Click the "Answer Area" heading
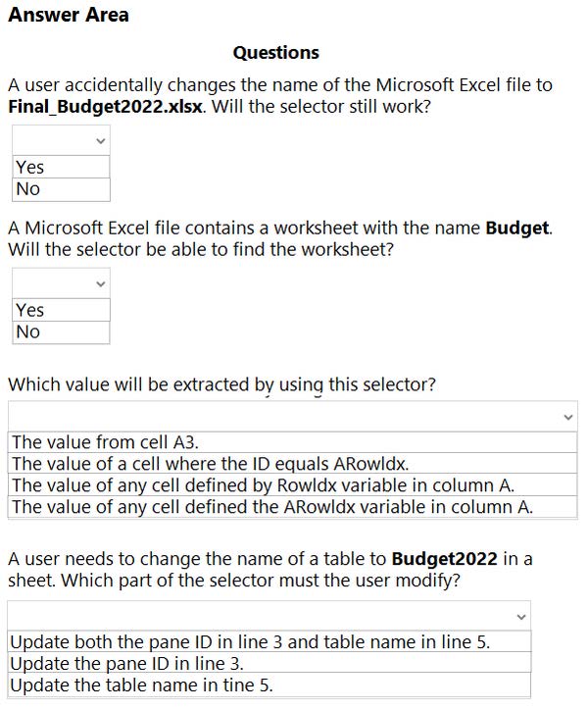Screen dimensions: 588x710 pos(69,15)
